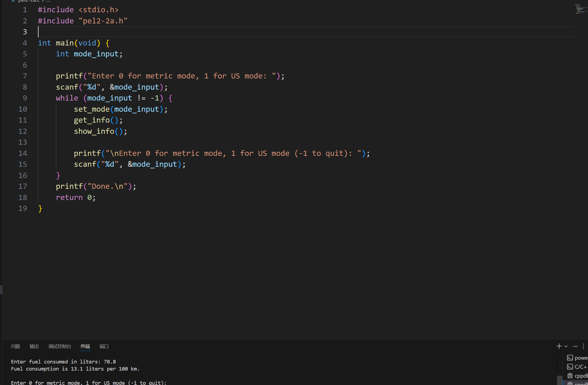Switch to the 问题 panel tab
Image resolution: width=588 pixels, height=385 pixels.
click(15, 346)
